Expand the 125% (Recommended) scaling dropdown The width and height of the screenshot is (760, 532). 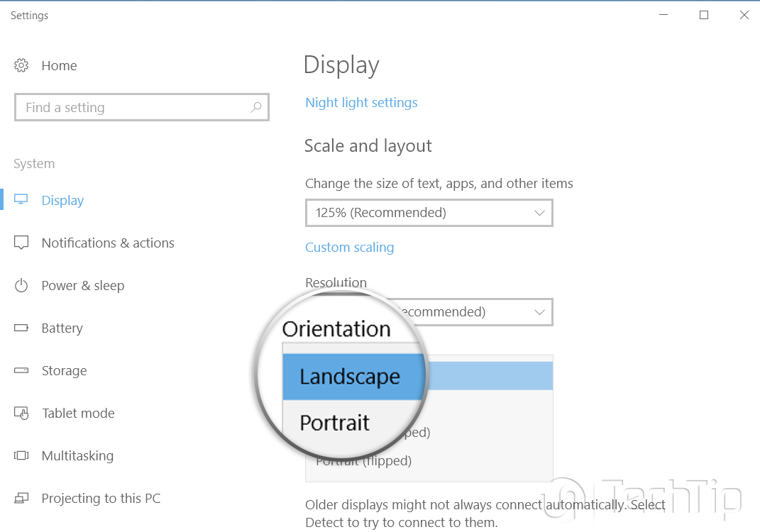(429, 213)
